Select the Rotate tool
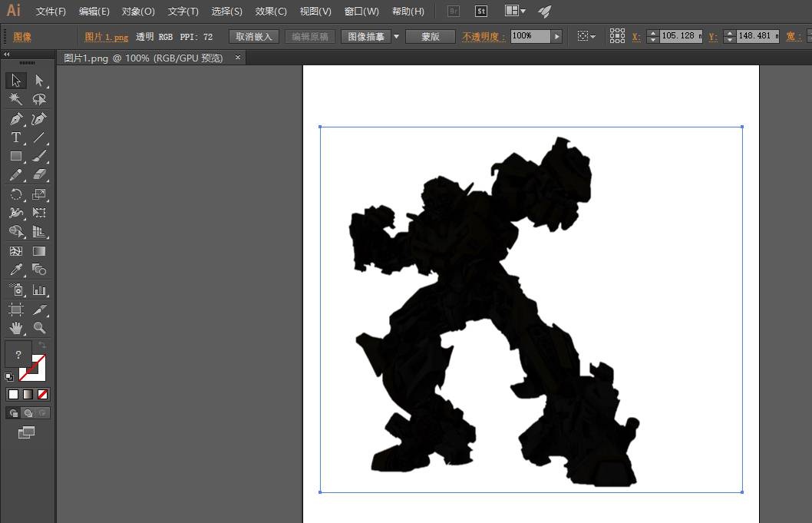The height and width of the screenshot is (523, 812). (x=16, y=194)
